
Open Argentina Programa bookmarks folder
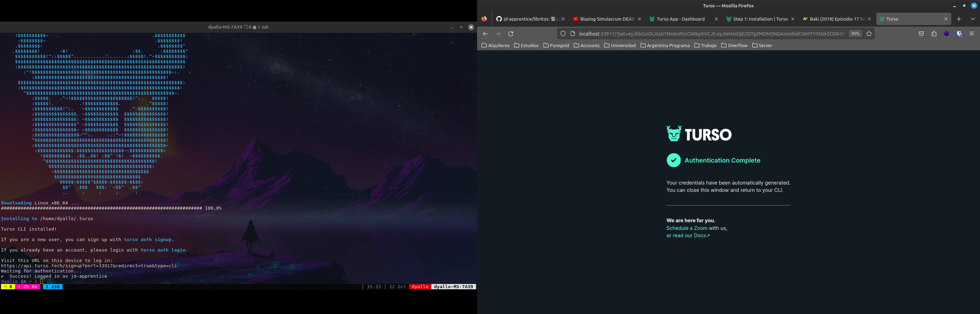click(665, 46)
